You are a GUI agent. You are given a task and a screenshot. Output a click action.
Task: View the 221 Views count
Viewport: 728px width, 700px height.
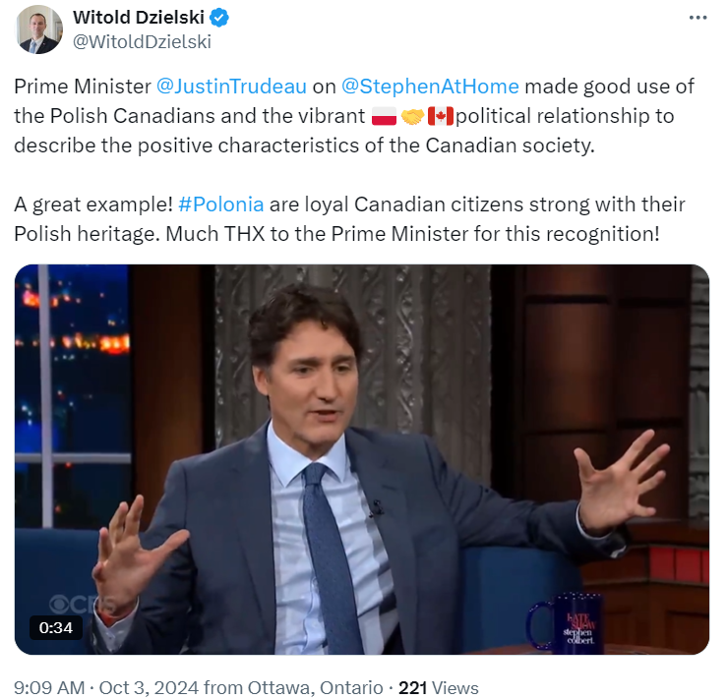439,687
